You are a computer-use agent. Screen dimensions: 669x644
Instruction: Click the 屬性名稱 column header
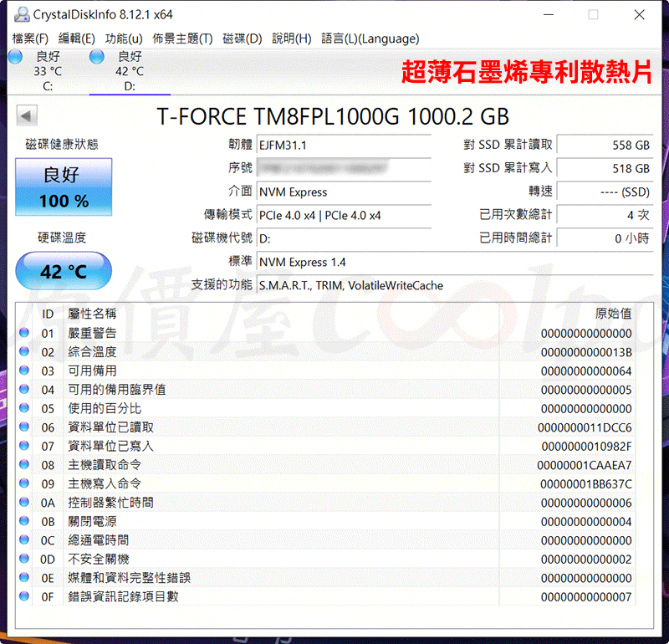click(x=92, y=314)
